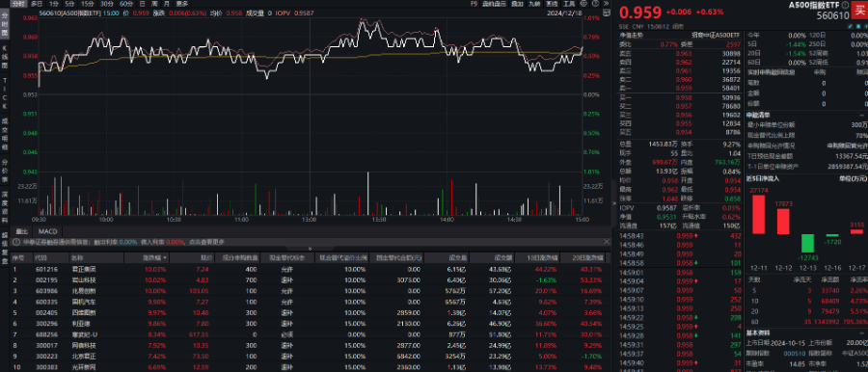Click the 画线 drawing tool button
868x372 pixels.
[x=552, y=3]
